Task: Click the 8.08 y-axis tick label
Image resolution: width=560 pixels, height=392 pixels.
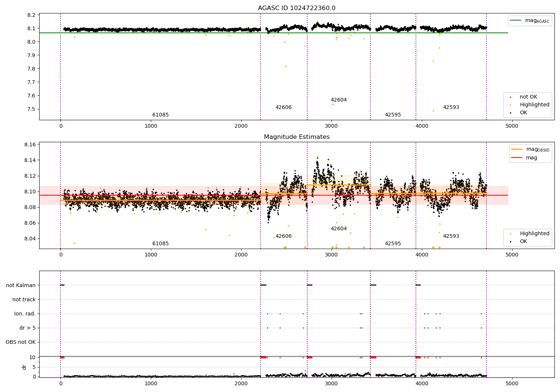Action: click(x=30, y=208)
